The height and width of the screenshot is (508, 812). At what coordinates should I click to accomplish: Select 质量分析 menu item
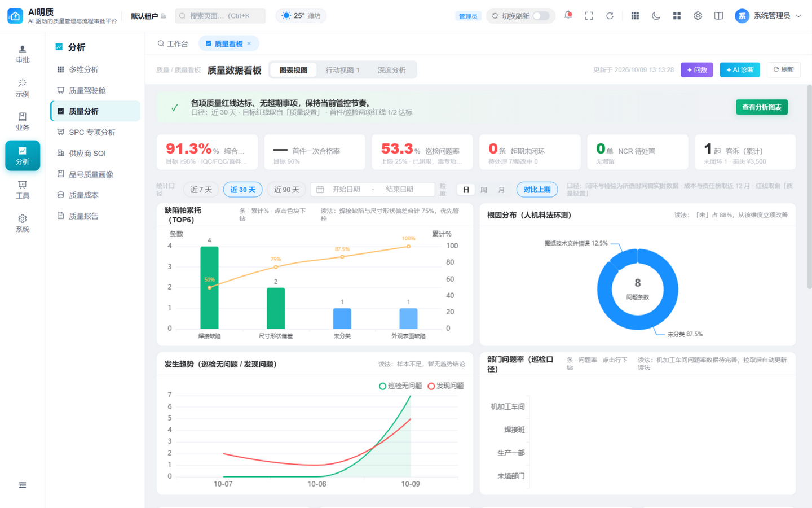(x=95, y=111)
